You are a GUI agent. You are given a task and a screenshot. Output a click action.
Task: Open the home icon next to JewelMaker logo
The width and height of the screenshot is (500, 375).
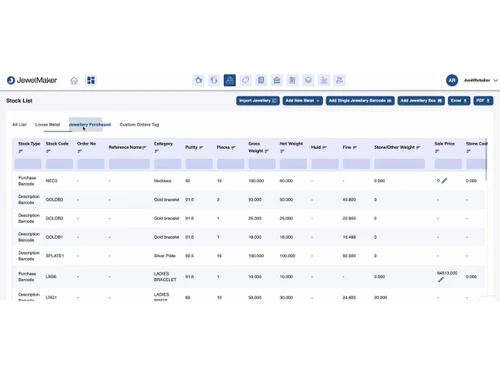(74, 80)
